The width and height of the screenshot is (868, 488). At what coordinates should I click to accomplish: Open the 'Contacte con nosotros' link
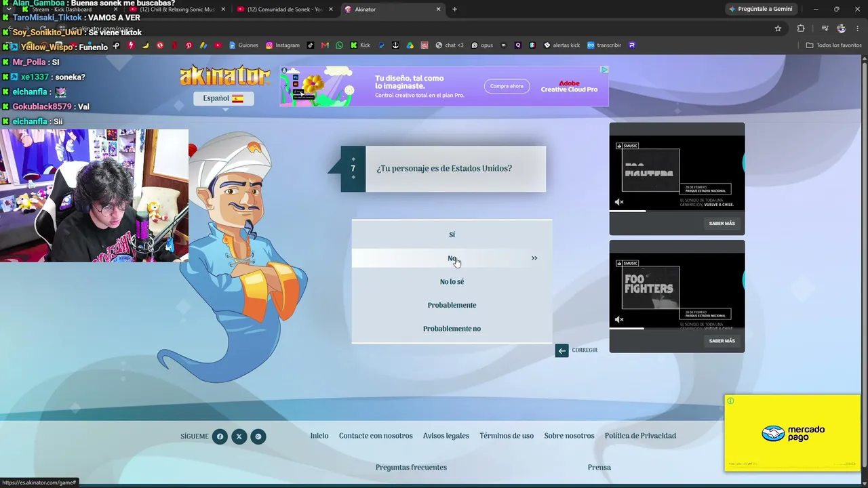coord(376,436)
